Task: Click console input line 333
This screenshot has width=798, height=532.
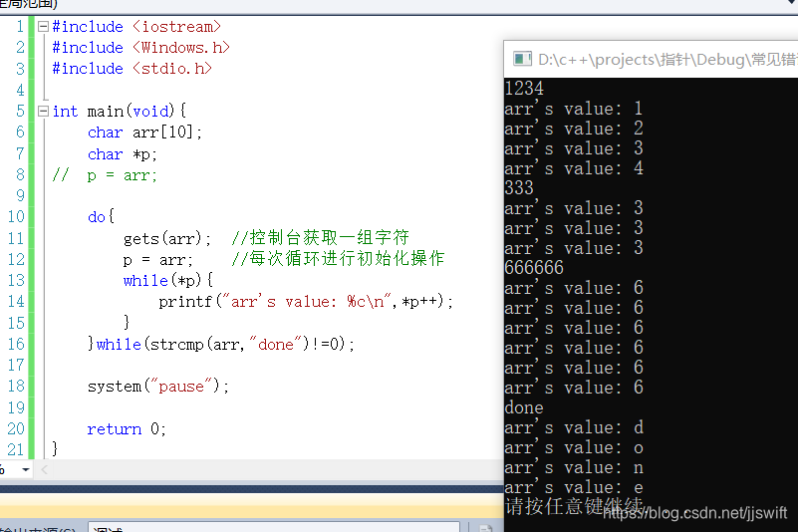Action: coord(519,188)
